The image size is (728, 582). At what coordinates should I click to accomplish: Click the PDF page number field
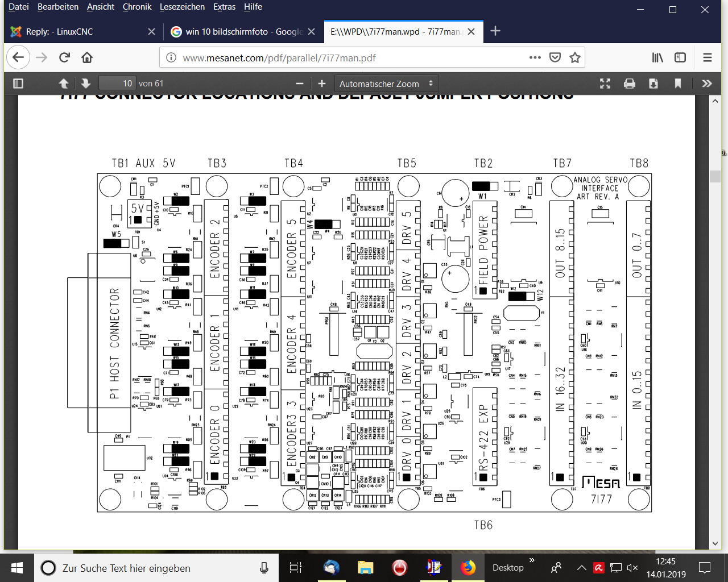(x=117, y=84)
